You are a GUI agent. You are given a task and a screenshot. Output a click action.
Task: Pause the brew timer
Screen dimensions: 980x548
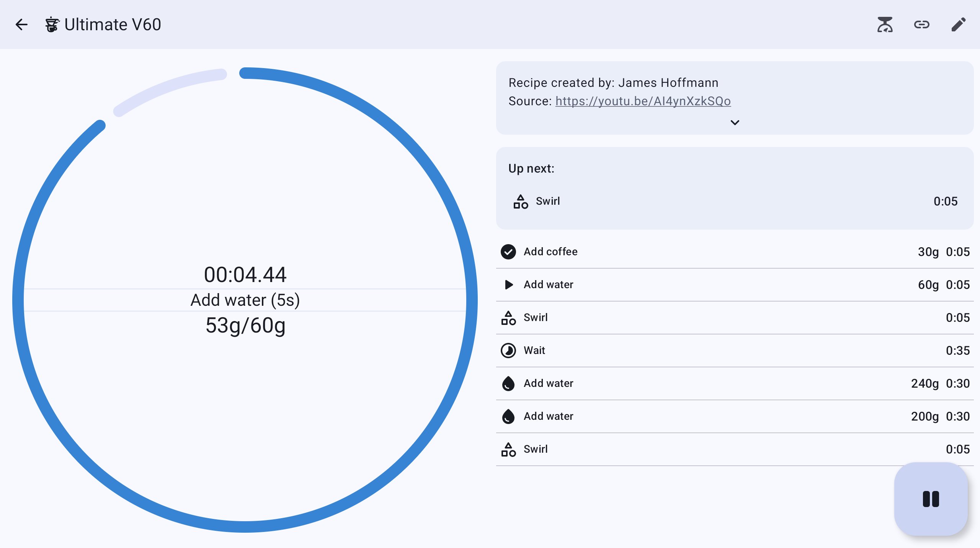(x=931, y=499)
